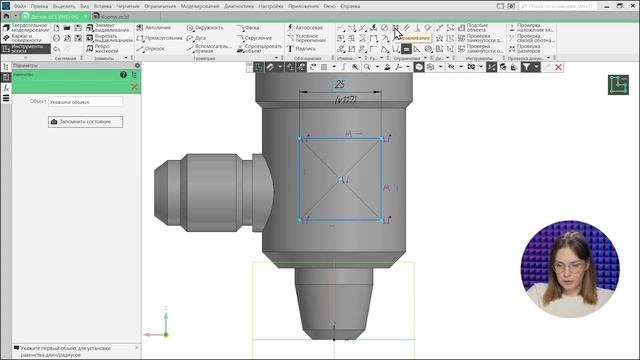Click the Запомнить состояние button

(85, 122)
